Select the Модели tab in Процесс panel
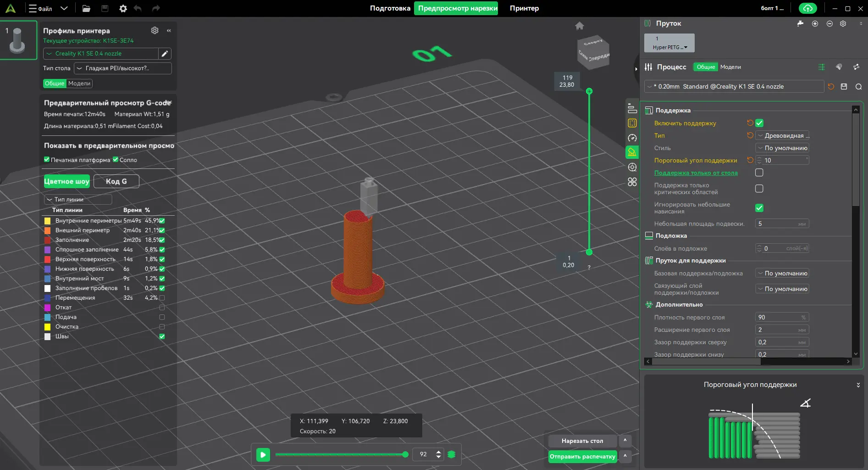The image size is (868, 470). click(730, 67)
